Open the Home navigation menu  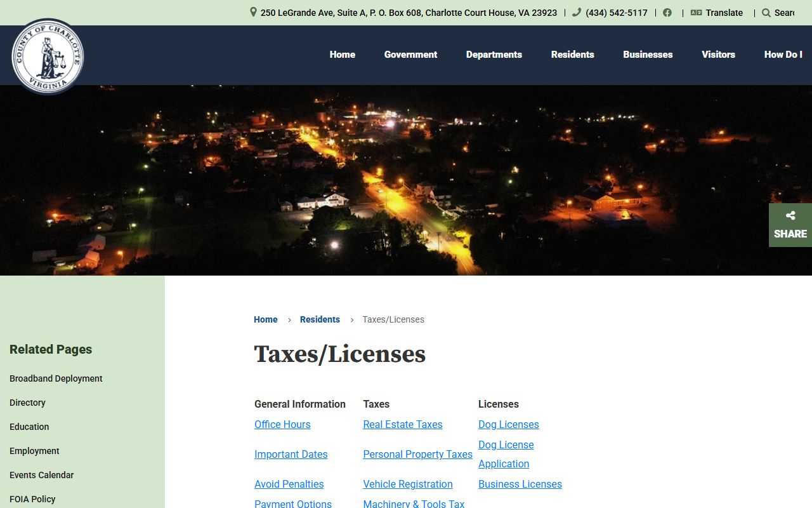tap(343, 55)
